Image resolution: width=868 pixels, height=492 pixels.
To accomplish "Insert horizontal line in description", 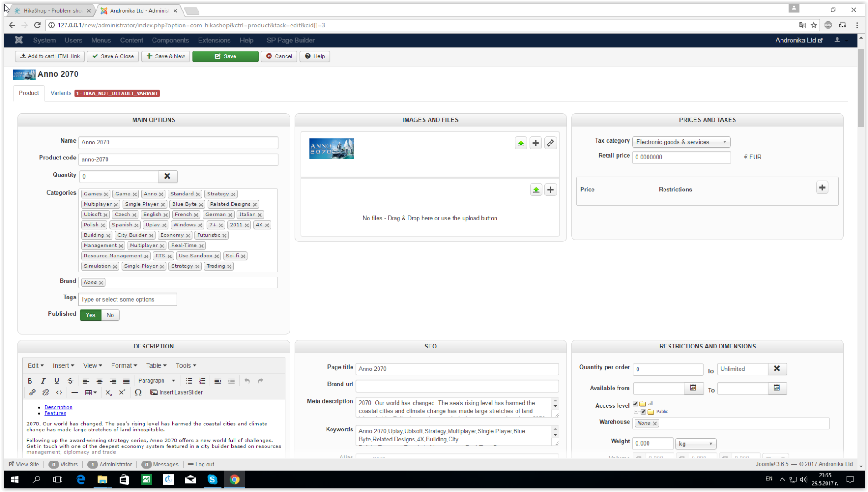I will click(x=75, y=393).
